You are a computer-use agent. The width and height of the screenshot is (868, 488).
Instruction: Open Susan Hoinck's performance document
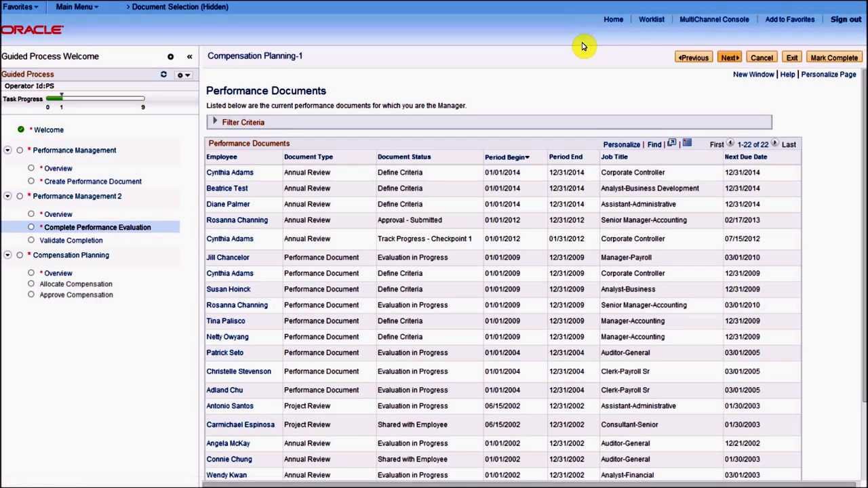[x=229, y=289]
